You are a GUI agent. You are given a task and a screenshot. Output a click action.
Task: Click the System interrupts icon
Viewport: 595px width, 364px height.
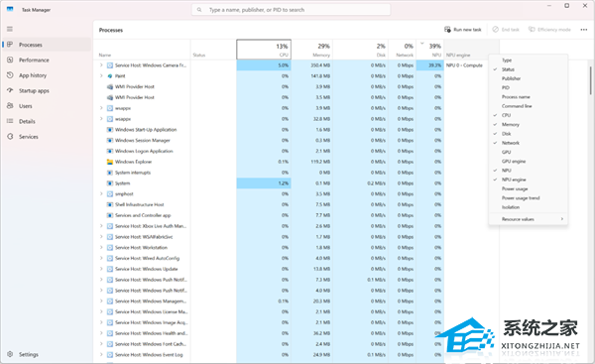tap(110, 173)
